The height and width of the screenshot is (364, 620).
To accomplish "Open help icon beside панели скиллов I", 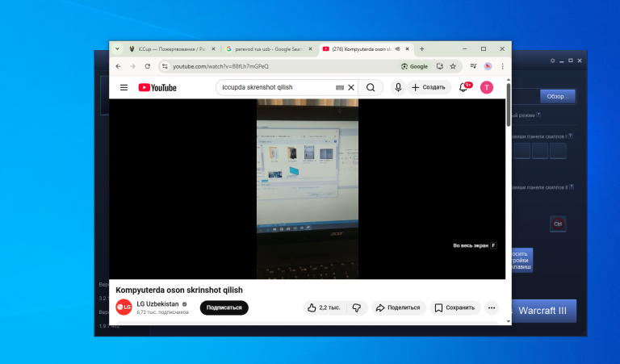I will point(570,136).
